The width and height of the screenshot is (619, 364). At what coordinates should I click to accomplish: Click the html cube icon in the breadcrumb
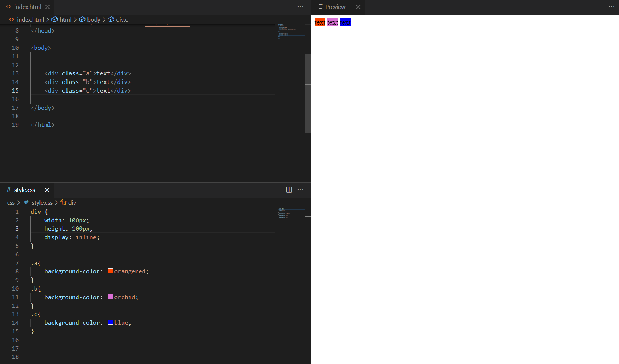click(x=55, y=19)
